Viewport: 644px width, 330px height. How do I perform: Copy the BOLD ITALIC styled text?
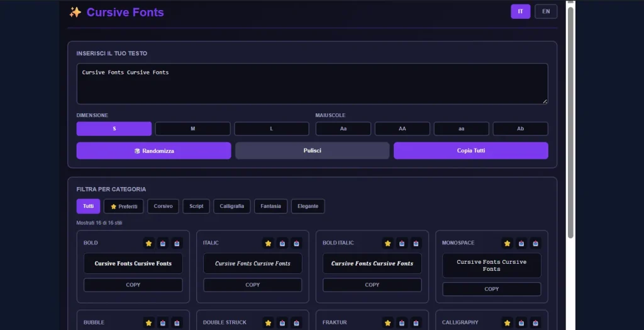[372, 285]
